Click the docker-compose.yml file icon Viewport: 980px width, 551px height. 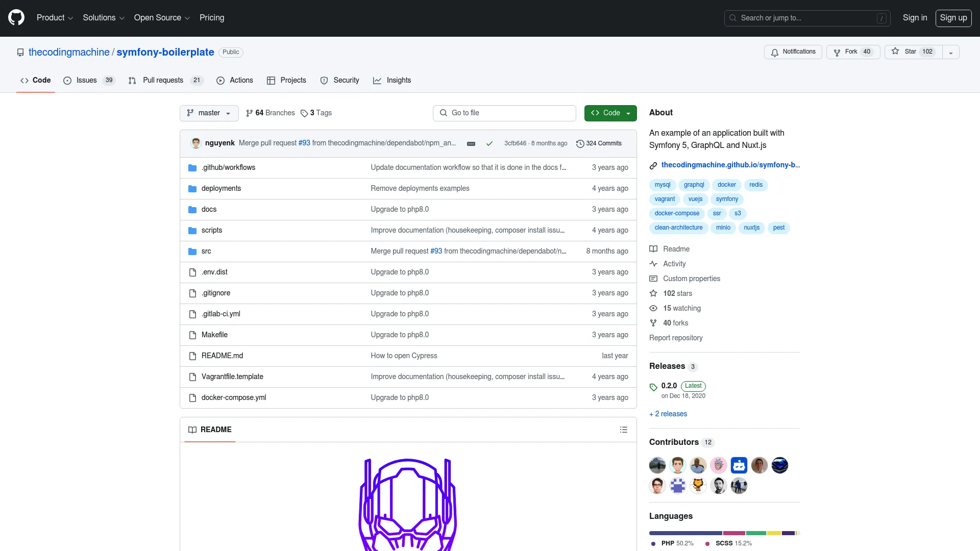click(192, 398)
